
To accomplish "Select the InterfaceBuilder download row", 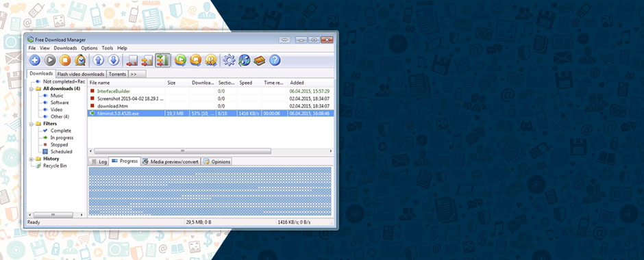I will click(x=210, y=91).
